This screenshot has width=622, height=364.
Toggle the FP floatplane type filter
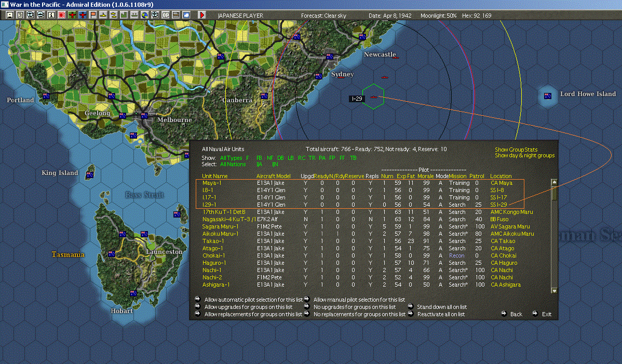coord(332,158)
